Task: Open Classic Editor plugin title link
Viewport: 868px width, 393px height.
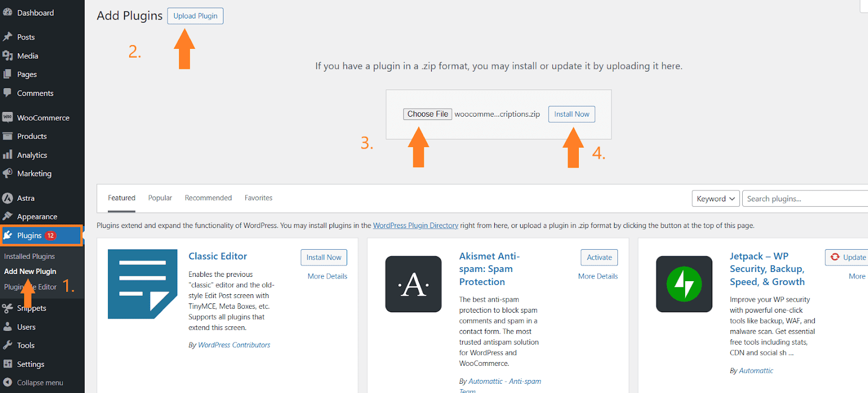Action: point(218,256)
